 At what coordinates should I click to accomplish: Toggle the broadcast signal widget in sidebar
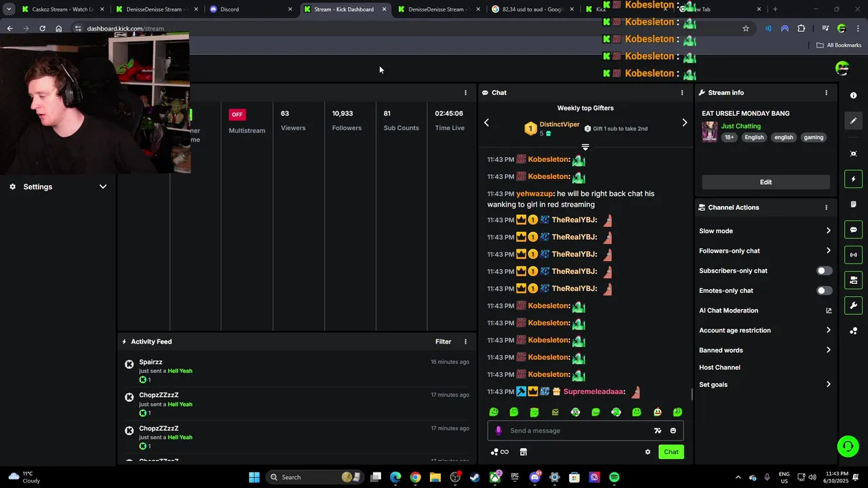[x=854, y=255]
